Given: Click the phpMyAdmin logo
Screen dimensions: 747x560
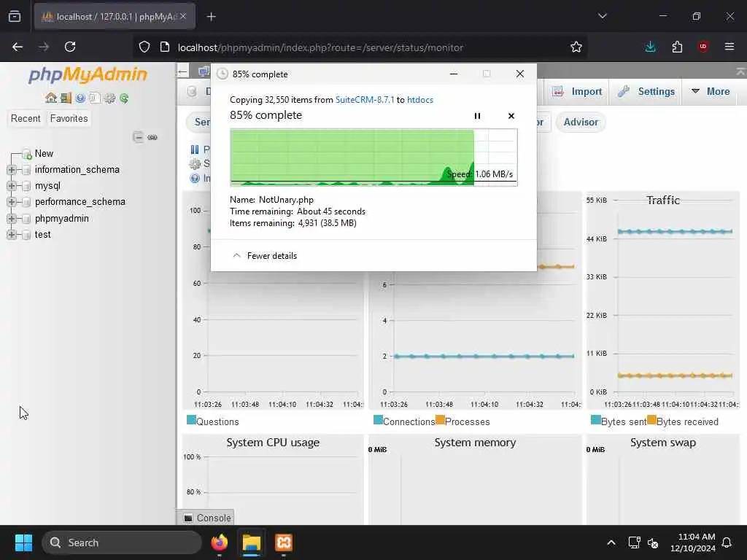Looking at the screenshot, I should coord(88,74).
